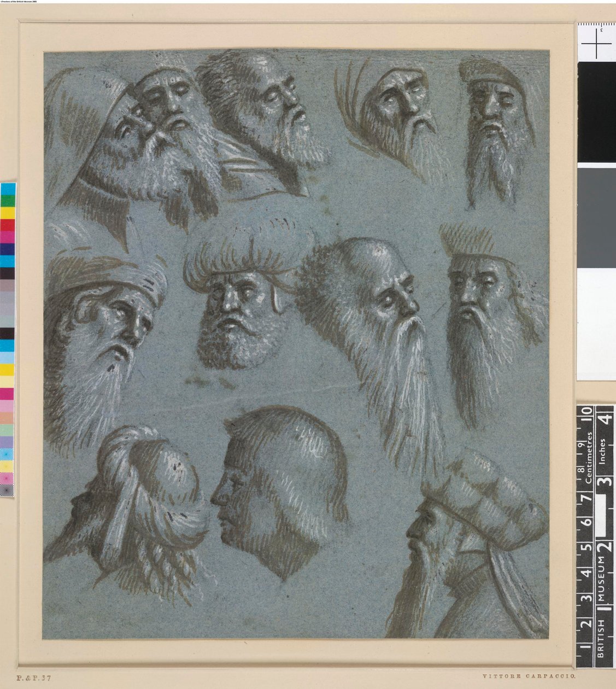This screenshot has width=616, height=689.
Task: Click the "Centimetres" label on the scale ruler
Action: (x=589, y=459)
